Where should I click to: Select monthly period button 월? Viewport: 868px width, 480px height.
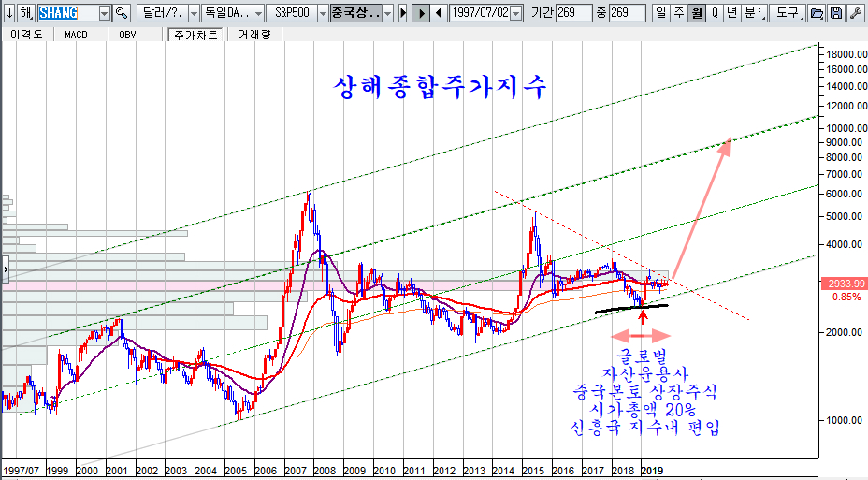[x=697, y=13]
